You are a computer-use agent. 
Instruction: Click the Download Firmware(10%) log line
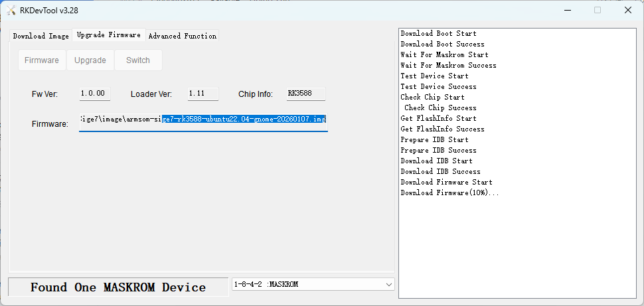point(449,193)
